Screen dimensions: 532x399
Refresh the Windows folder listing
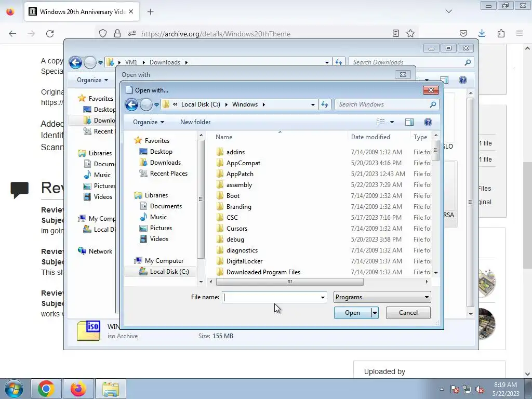click(x=325, y=104)
